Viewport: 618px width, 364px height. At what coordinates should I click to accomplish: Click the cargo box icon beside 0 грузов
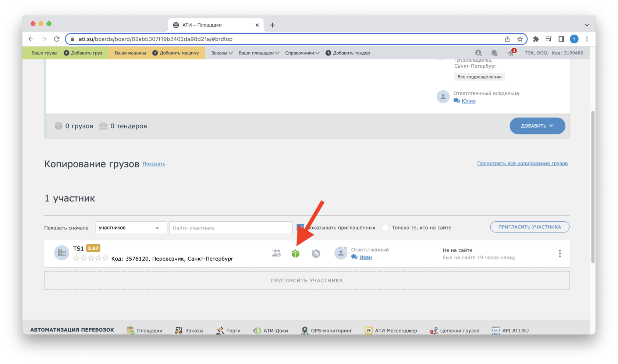coord(58,126)
